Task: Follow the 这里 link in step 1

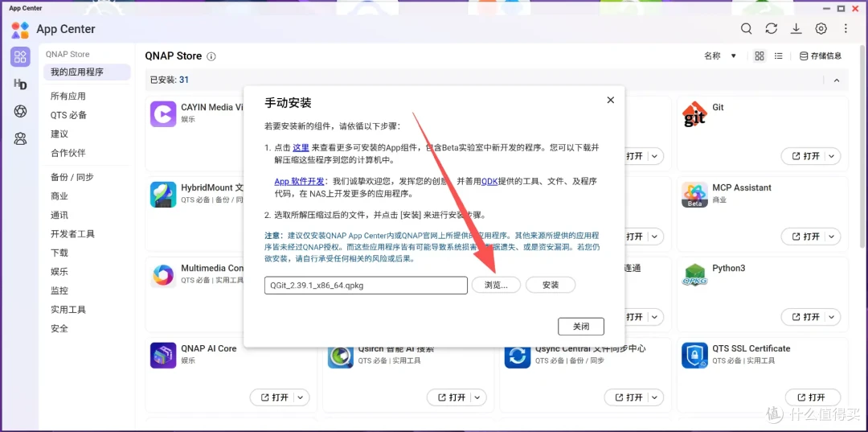Action: pyautogui.click(x=301, y=148)
